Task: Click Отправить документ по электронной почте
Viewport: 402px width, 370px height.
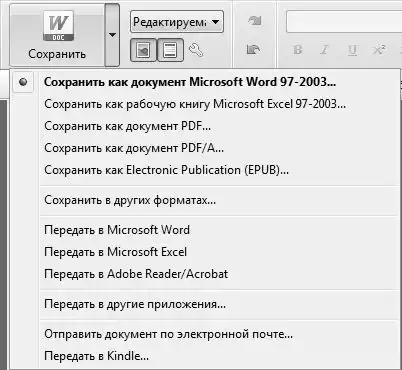Action: click(x=168, y=334)
